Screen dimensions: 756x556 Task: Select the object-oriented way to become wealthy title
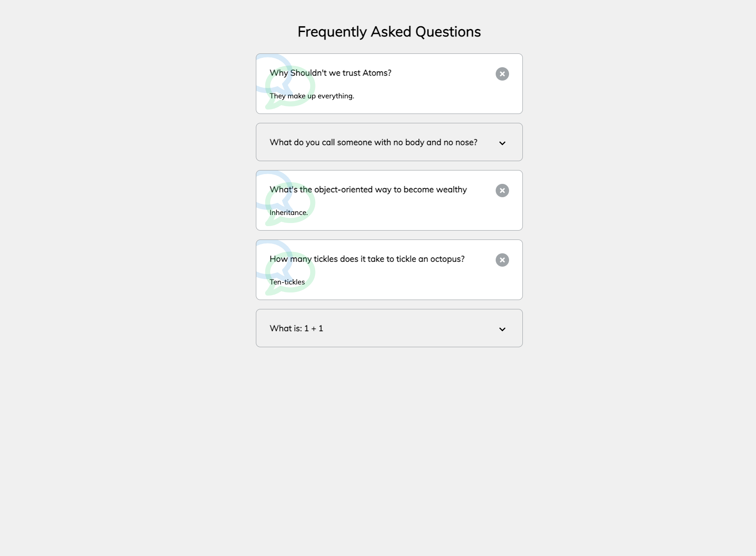coord(368,190)
